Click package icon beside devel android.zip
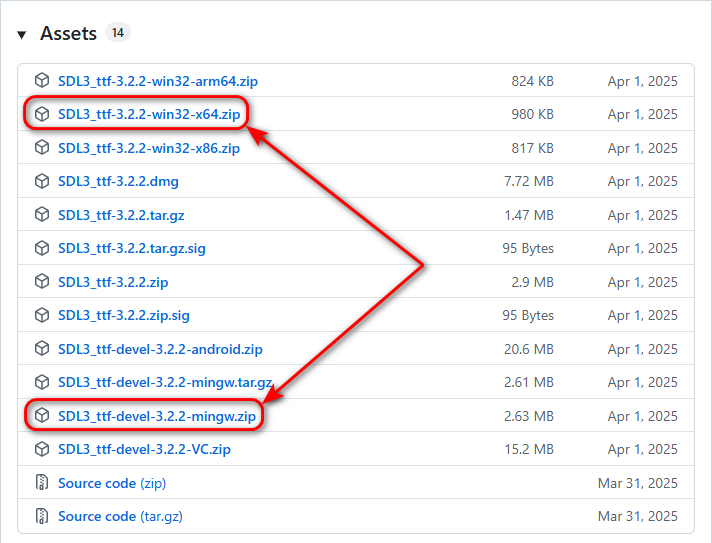 pyautogui.click(x=42, y=349)
